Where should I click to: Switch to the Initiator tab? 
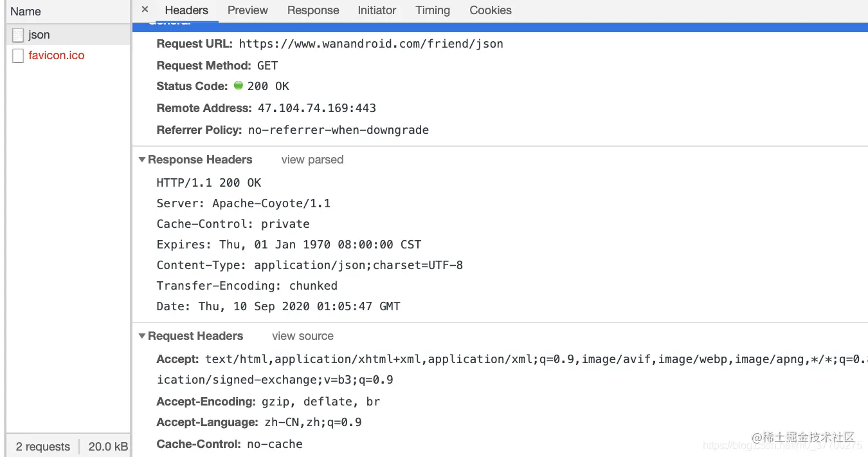tap(377, 10)
